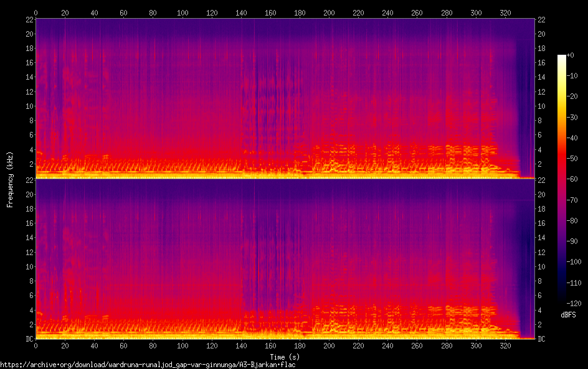The height and width of the screenshot is (369, 588).
Task: Click the -120 mark on the dBFS scale
Action: point(574,303)
